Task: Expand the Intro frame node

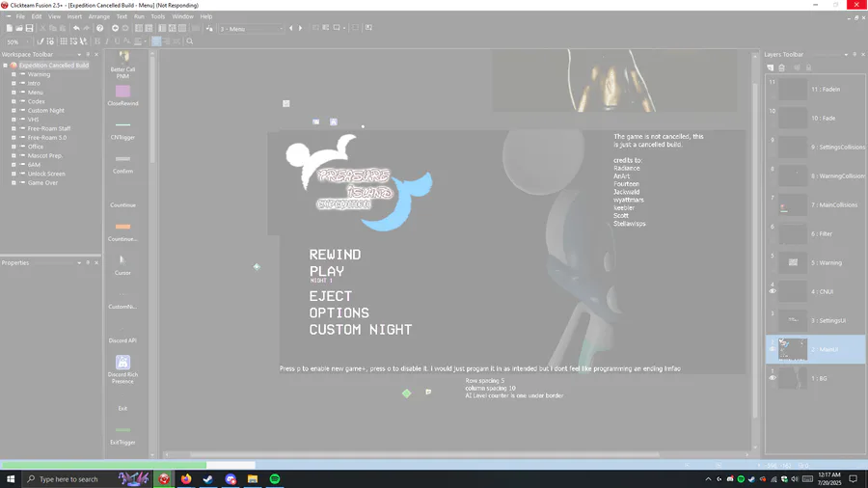Action: pyautogui.click(x=14, y=83)
